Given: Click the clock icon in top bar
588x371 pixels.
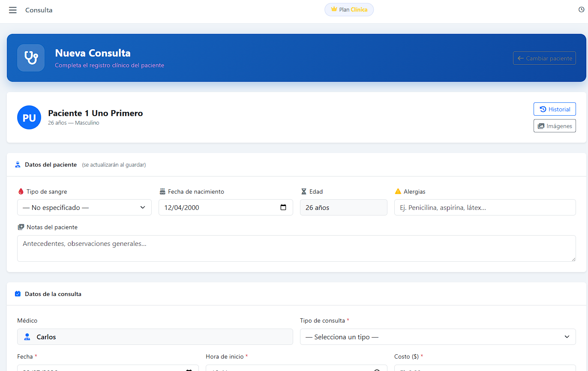Looking at the screenshot, I should 582,9.
